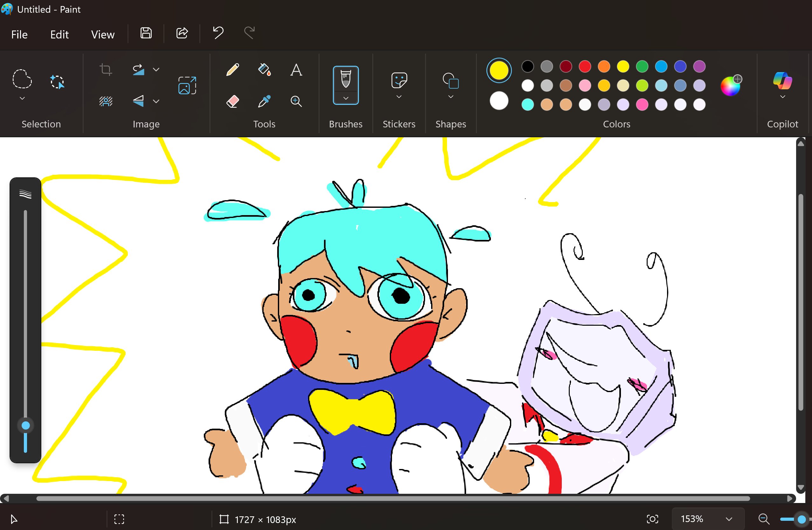
Task: Open the View menu
Action: point(103,34)
